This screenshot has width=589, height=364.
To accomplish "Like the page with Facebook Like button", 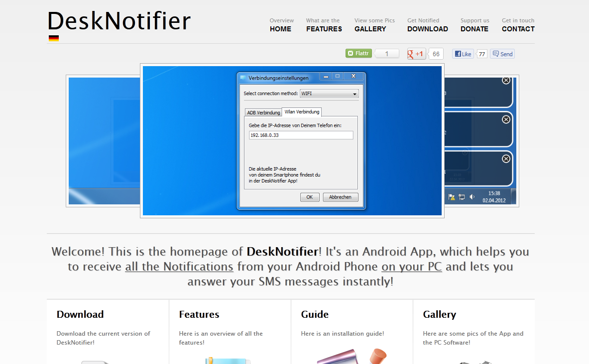I will [463, 54].
